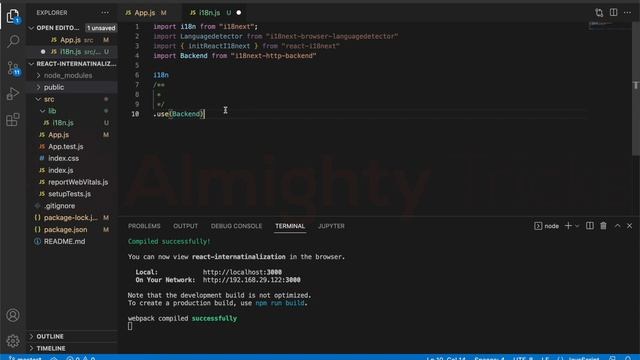Select the Terminal panel tab
640x360 pixels.
click(x=290, y=226)
